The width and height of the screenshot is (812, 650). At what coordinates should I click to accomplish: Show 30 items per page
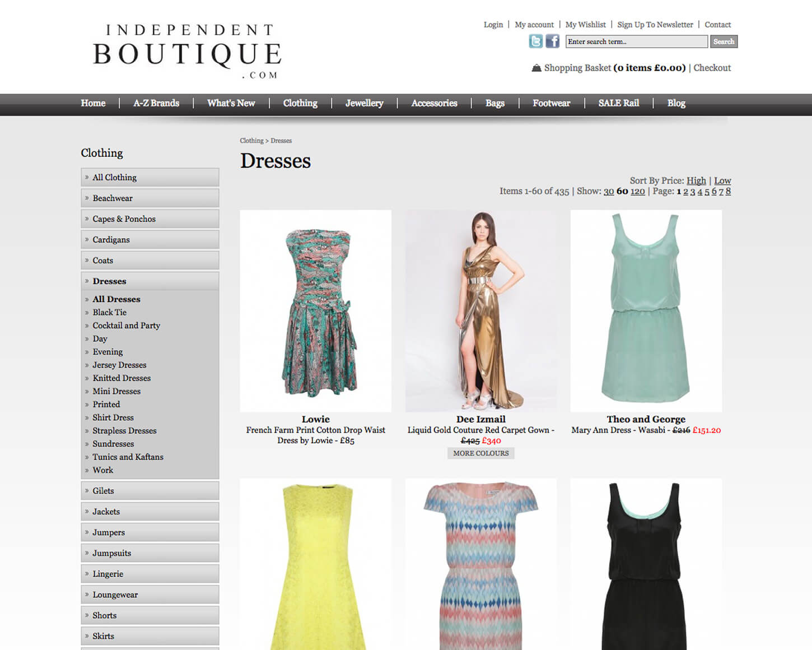tap(609, 191)
